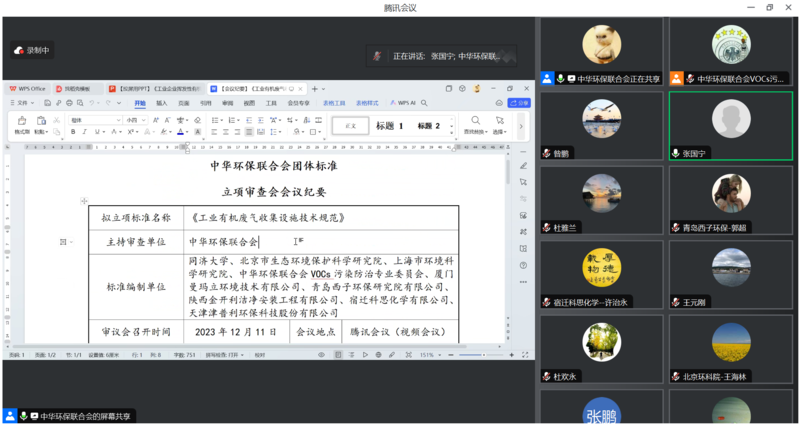
Task: Click the pen tool icon in WPS right sidebar
Action: pyautogui.click(x=523, y=166)
